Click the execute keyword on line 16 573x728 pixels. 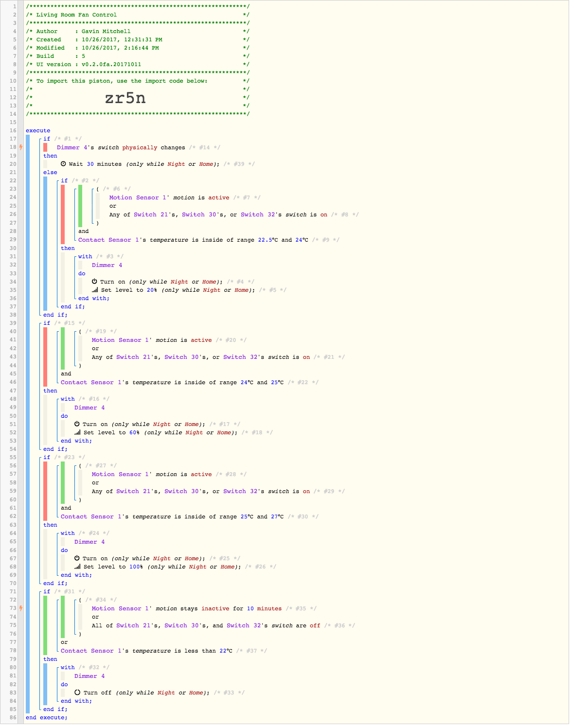pos(38,130)
